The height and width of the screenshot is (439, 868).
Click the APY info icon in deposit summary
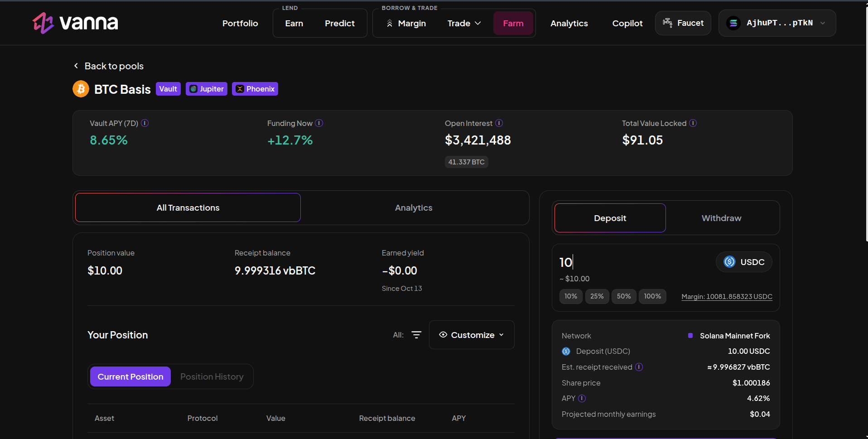582,398
